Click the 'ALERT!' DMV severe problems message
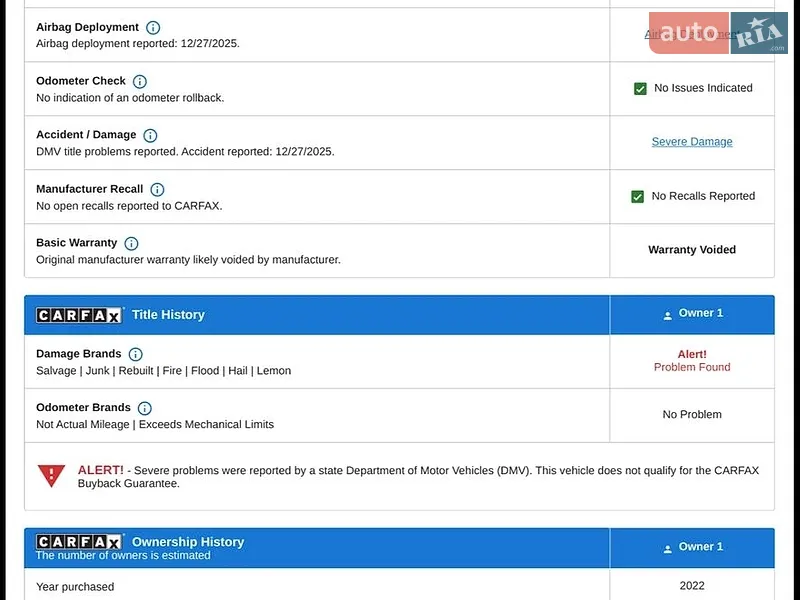Image resolution: width=800 pixels, height=600 pixels. click(x=418, y=477)
